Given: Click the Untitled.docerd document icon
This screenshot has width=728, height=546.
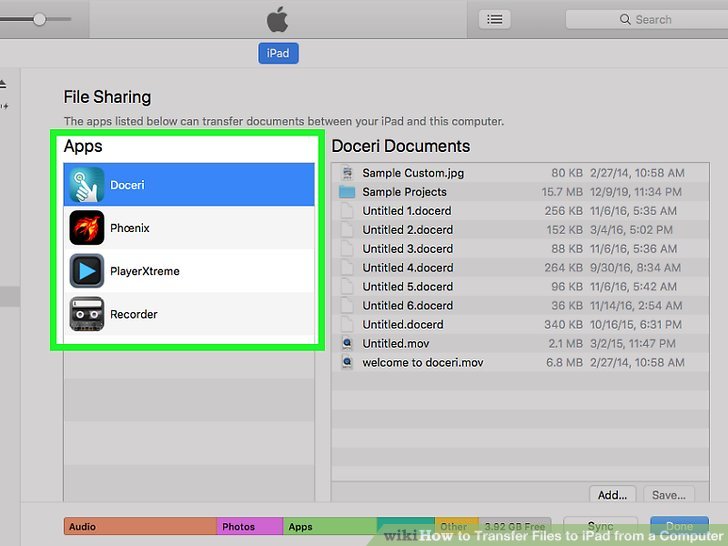Looking at the screenshot, I should click(x=347, y=325).
